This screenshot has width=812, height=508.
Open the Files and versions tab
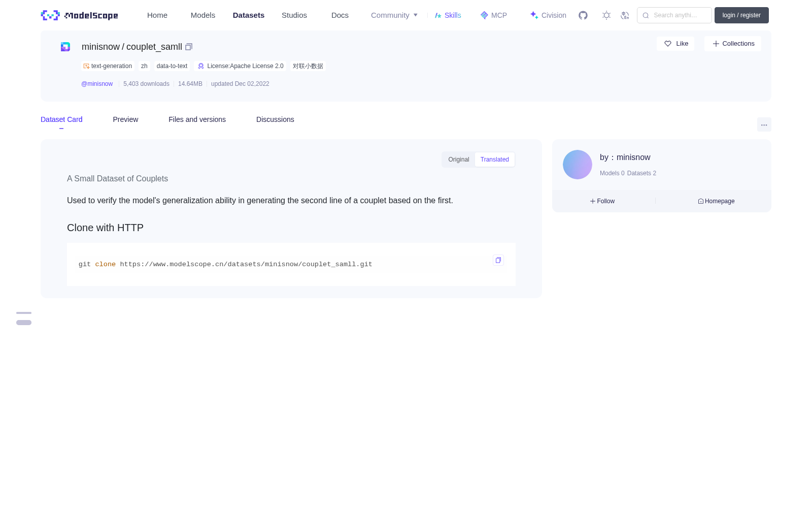(197, 119)
